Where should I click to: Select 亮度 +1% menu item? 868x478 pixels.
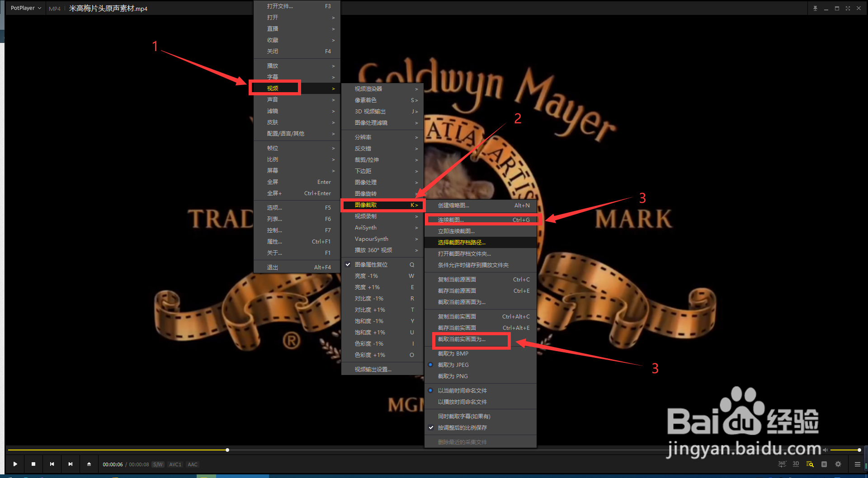[x=382, y=287]
